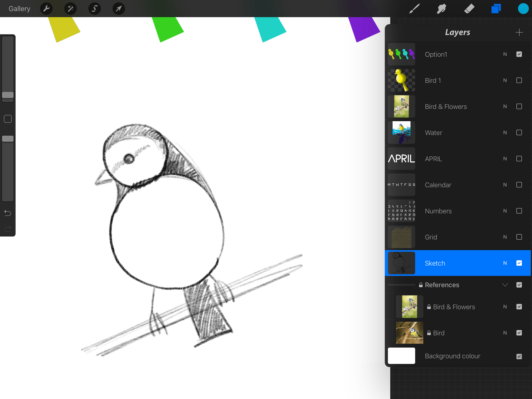Open the Actions wrench menu
The height and width of the screenshot is (399, 532).
[46, 9]
